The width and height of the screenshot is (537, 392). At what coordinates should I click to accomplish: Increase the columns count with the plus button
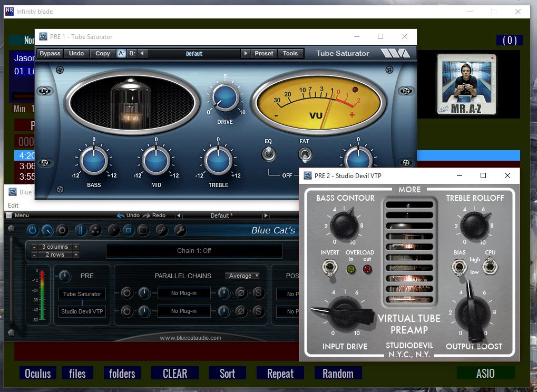tap(76, 247)
